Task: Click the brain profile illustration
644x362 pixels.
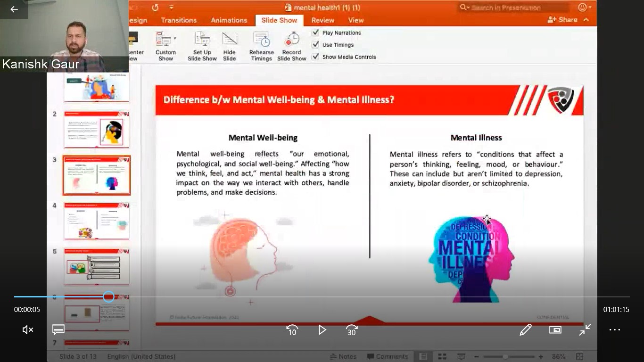Action: 243,258
